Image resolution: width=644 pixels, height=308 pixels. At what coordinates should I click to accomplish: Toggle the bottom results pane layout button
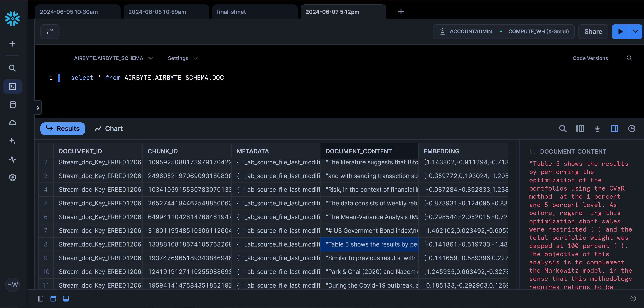[66, 298]
